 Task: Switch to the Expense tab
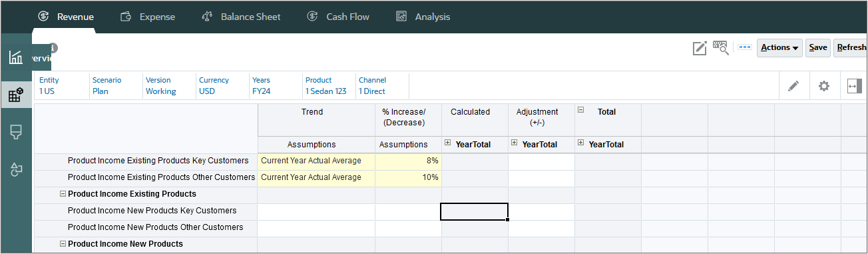[x=147, y=17]
